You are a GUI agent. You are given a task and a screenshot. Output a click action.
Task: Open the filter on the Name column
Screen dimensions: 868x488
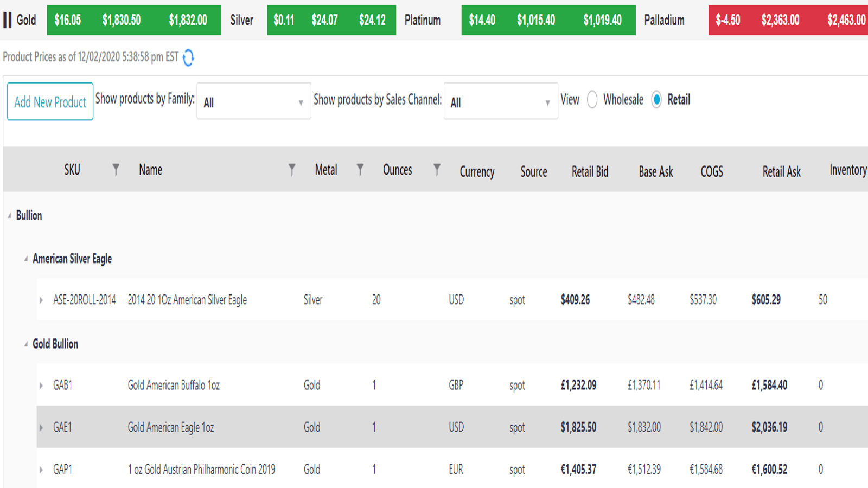pyautogui.click(x=292, y=169)
